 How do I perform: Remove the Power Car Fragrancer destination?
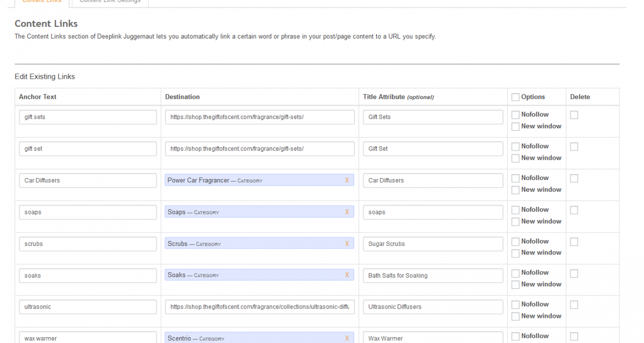(347, 181)
